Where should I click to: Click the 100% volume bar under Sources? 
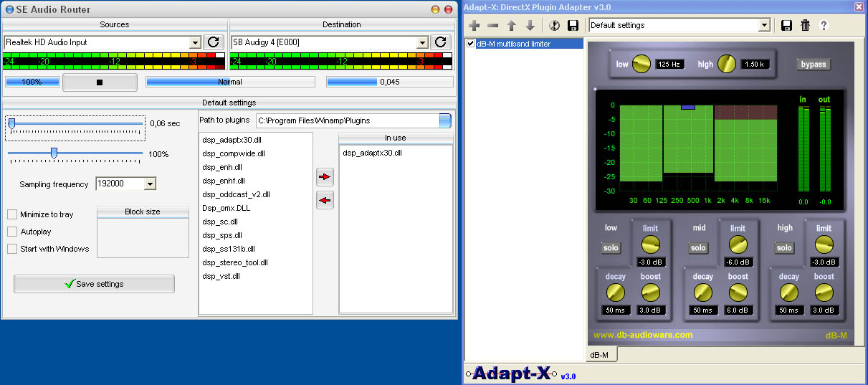(32, 82)
